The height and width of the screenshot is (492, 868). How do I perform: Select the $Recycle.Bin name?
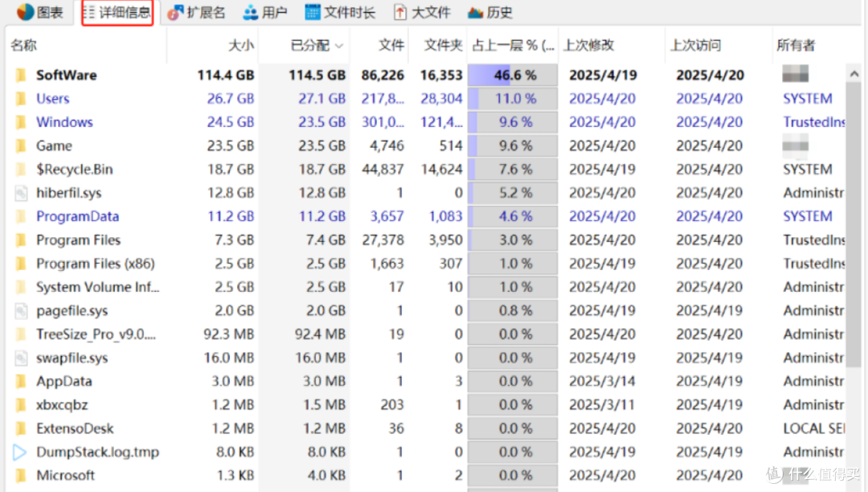tap(74, 170)
